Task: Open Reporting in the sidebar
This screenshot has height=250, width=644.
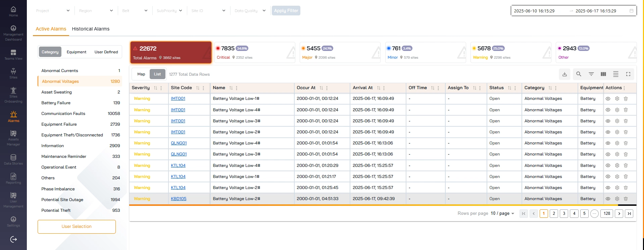Action: 13,179
